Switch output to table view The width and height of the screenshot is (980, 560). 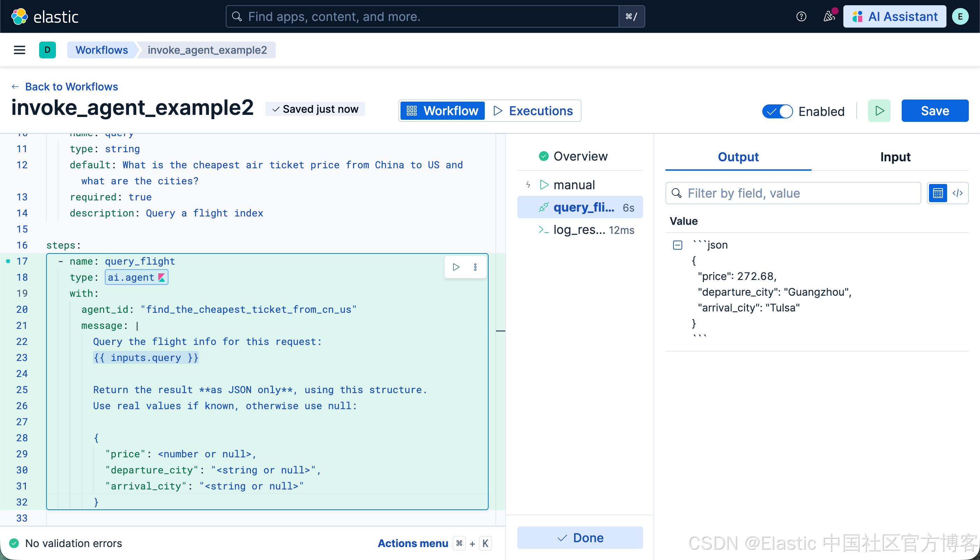click(938, 193)
